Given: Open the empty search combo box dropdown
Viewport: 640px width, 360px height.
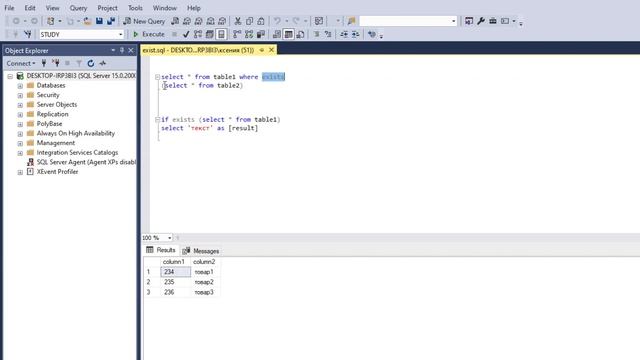Looking at the screenshot, I should coord(453,21).
